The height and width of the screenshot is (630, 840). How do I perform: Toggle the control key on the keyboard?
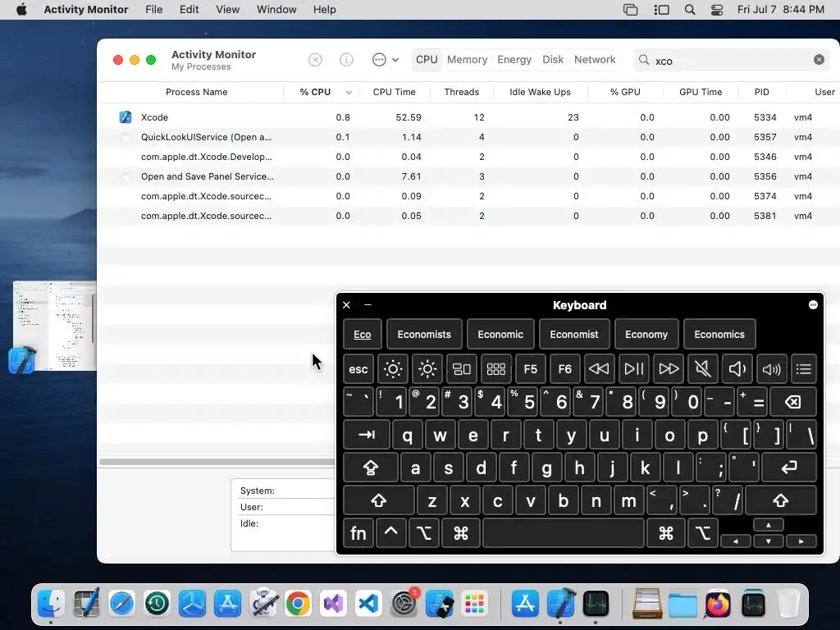[x=391, y=533]
